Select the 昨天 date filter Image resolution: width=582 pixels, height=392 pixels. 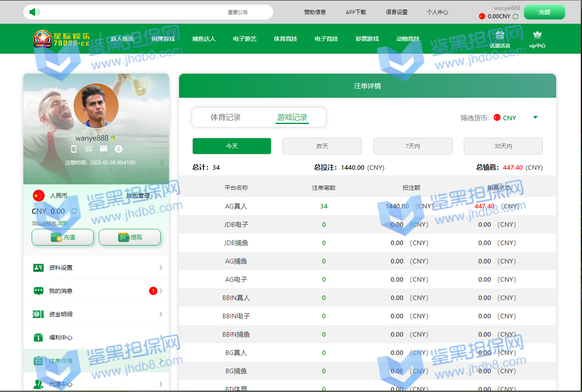click(322, 146)
